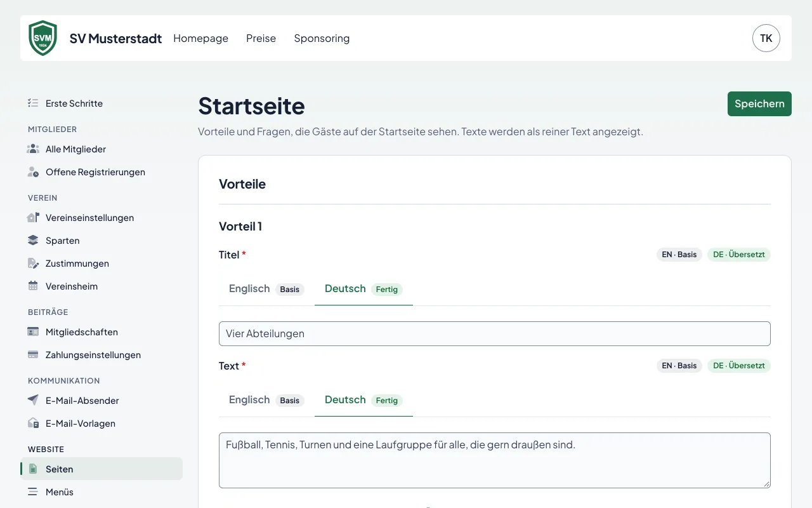This screenshot has width=812, height=508.
Task: Click the SV Musterstadt club name
Action: [x=115, y=38]
